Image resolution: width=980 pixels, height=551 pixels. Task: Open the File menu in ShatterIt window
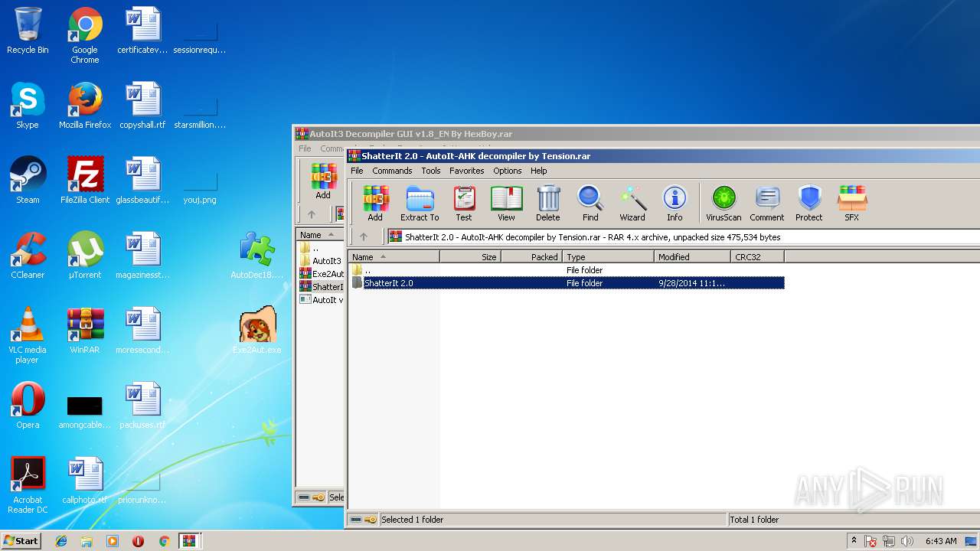tap(357, 171)
